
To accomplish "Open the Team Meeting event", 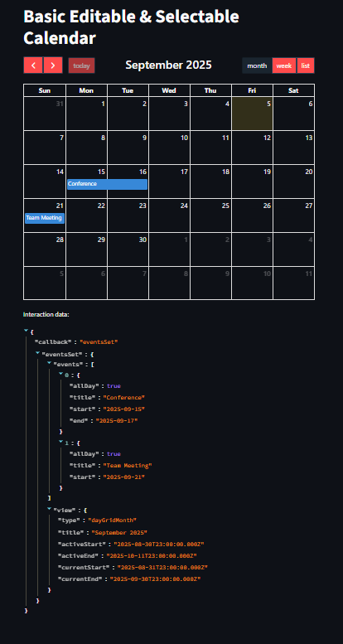I will 45,218.
